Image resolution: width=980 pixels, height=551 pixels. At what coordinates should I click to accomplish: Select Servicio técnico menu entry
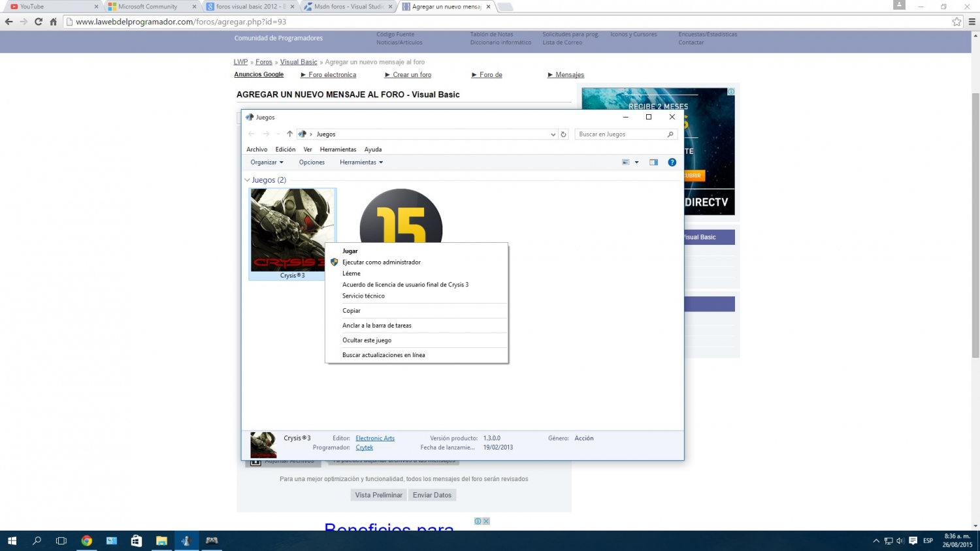click(417, 296)
